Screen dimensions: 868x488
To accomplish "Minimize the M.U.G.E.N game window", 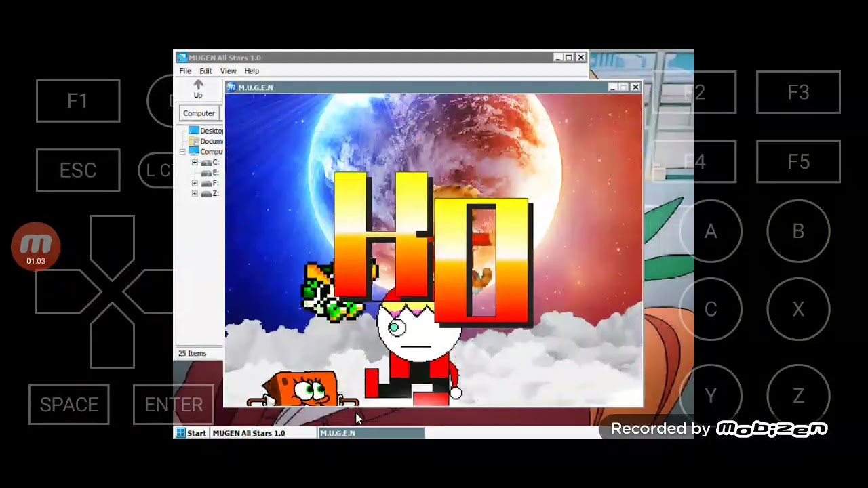I will 612,87.
